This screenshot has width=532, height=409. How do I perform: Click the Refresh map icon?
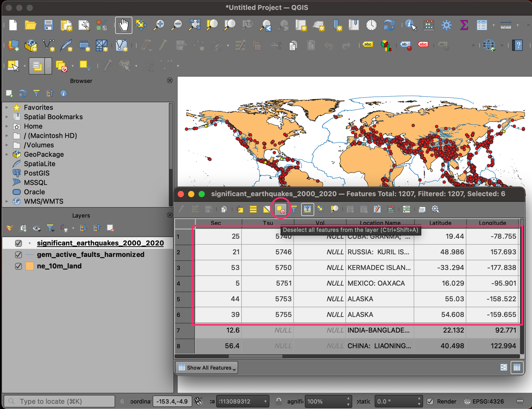(389, 25)
